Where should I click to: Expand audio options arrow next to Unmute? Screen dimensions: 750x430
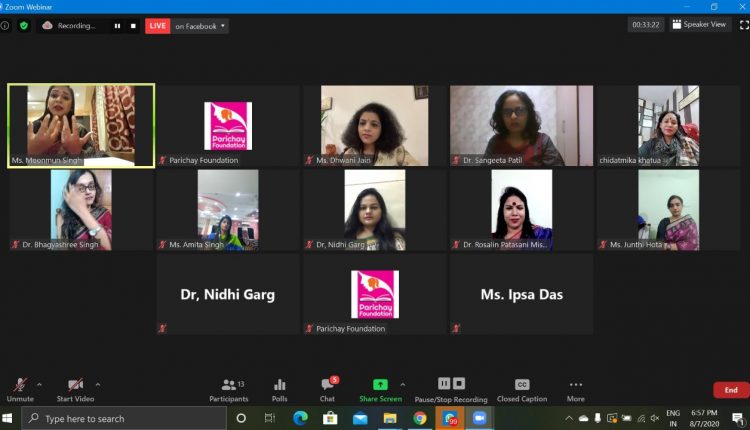(x=39, y=384)
